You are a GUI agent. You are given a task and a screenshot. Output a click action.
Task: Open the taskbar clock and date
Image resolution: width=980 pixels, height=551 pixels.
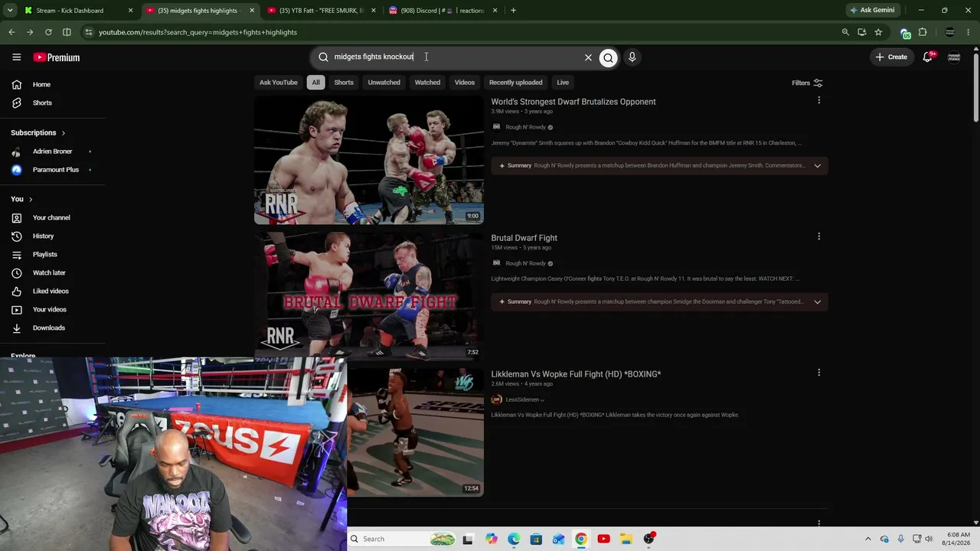[958, 539]
